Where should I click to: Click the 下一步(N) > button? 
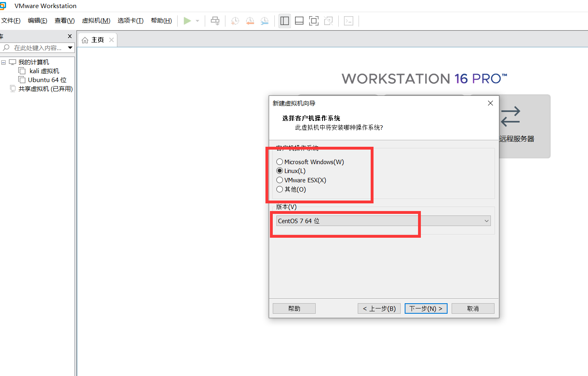(426, 308)
